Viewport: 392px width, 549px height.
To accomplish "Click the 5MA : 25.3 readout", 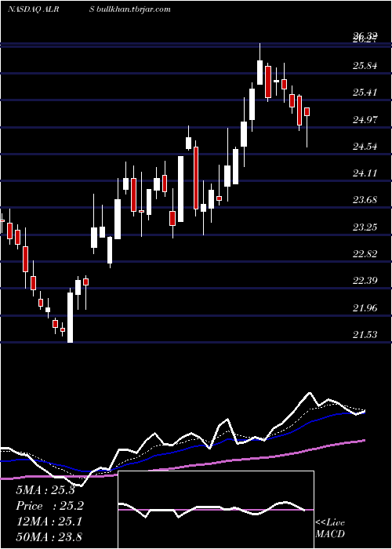I will pos(45,490).
